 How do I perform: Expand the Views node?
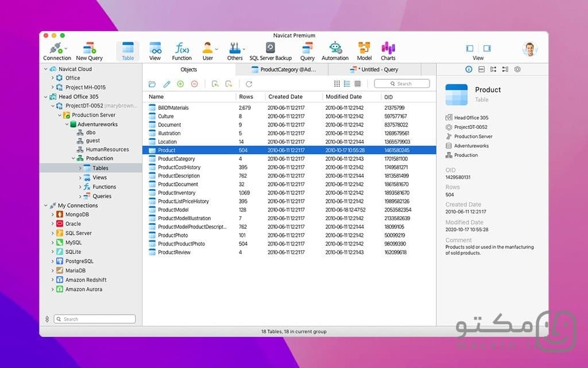[80, 178]
